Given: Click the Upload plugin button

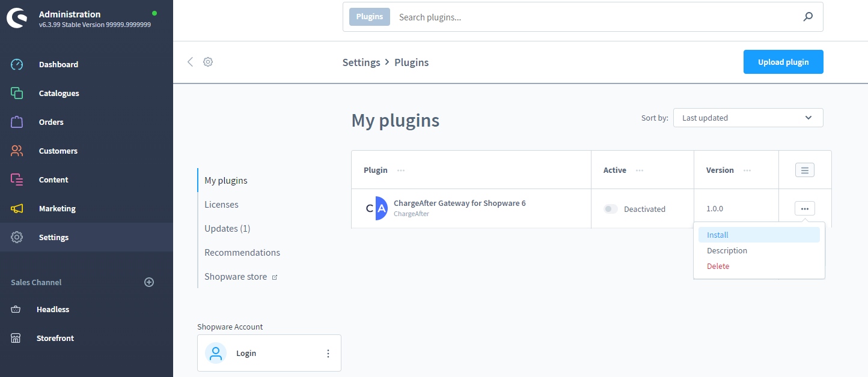Looking at the screenshot, I should [783, 62].
